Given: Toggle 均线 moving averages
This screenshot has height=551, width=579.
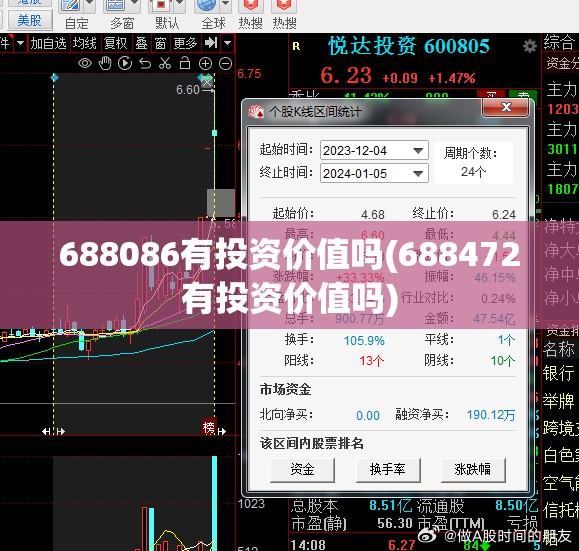Looking at the screenshot, I should pyautogui.click(x=85, y=43).
